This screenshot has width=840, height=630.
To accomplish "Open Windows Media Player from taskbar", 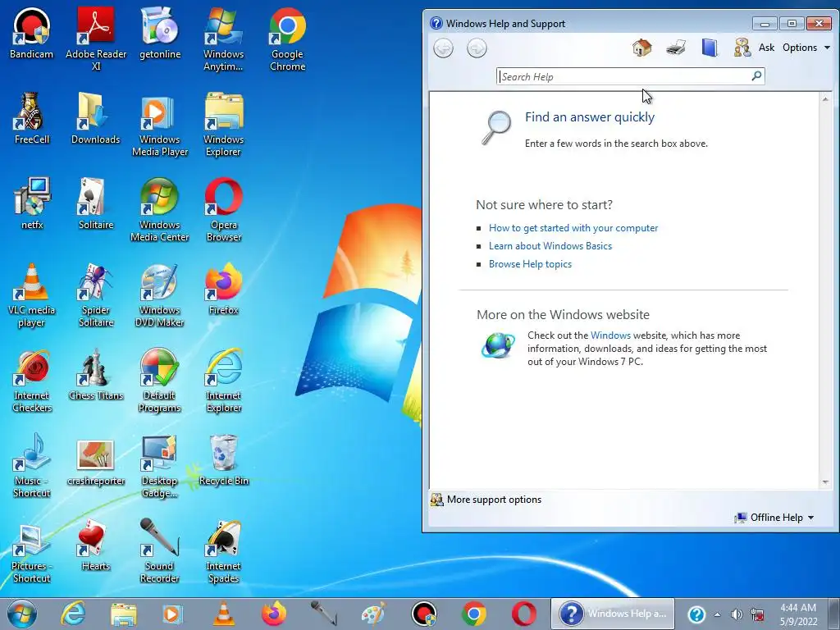I will (x=172, y=614).
